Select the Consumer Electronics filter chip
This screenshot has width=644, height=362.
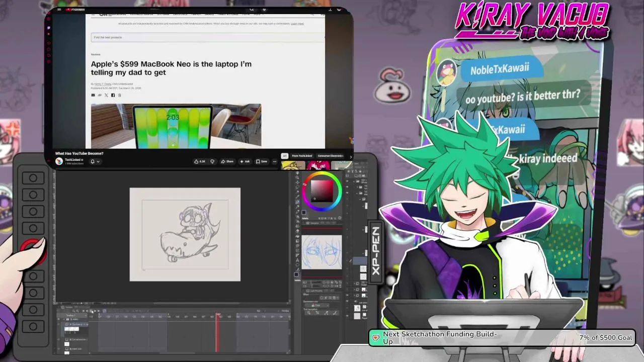(331, 156)
